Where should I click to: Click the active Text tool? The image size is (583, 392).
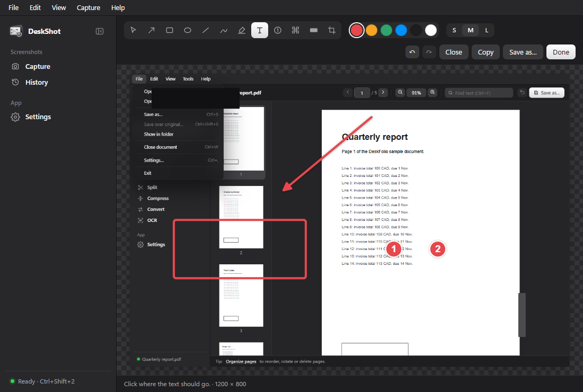coord(260,31)
